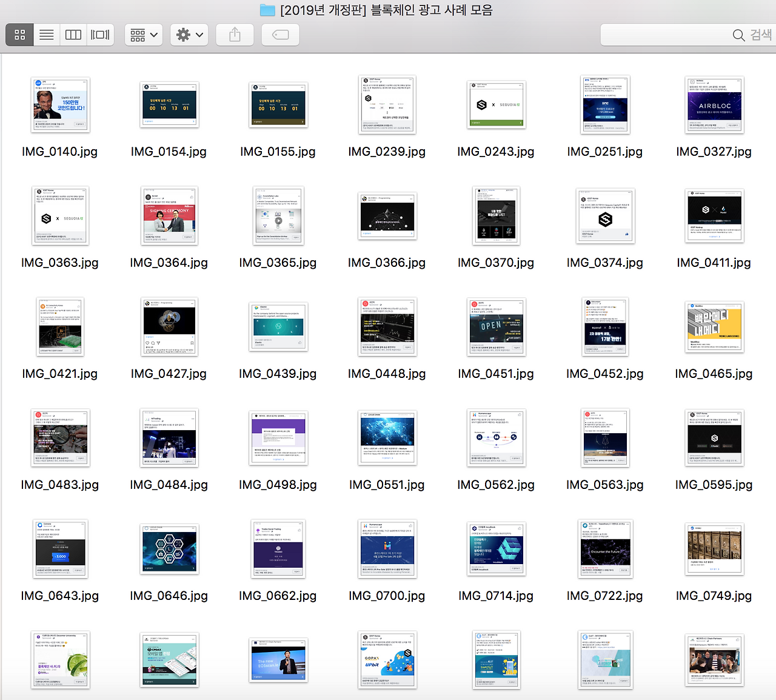Focus the search field
Screen dimensions: 776x700
tap(688, 35)
